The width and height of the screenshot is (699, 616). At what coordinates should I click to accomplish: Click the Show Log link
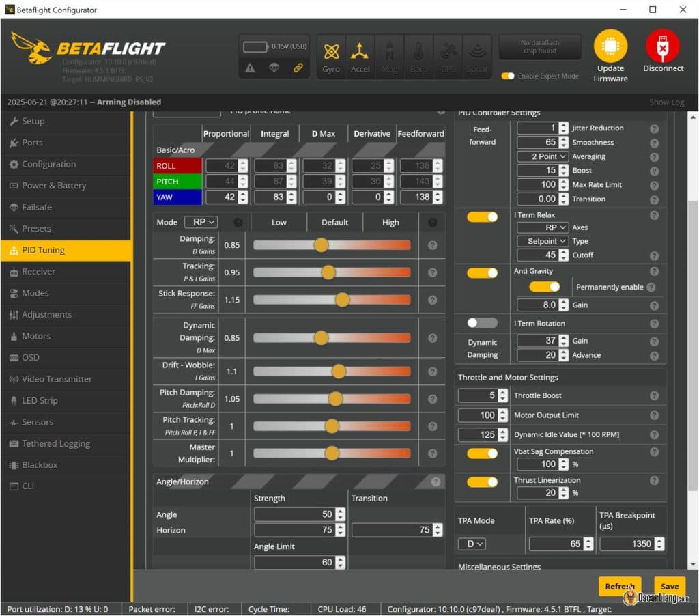[666, 102]
